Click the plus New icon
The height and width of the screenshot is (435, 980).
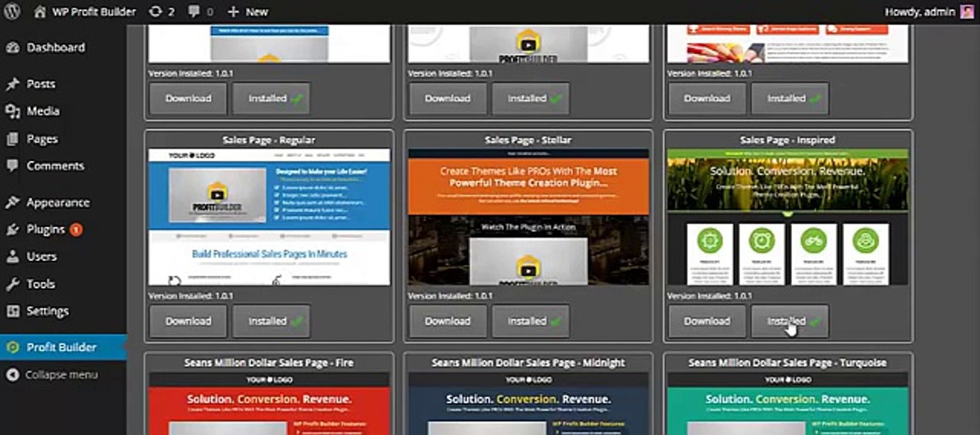(x=233, y=11)
